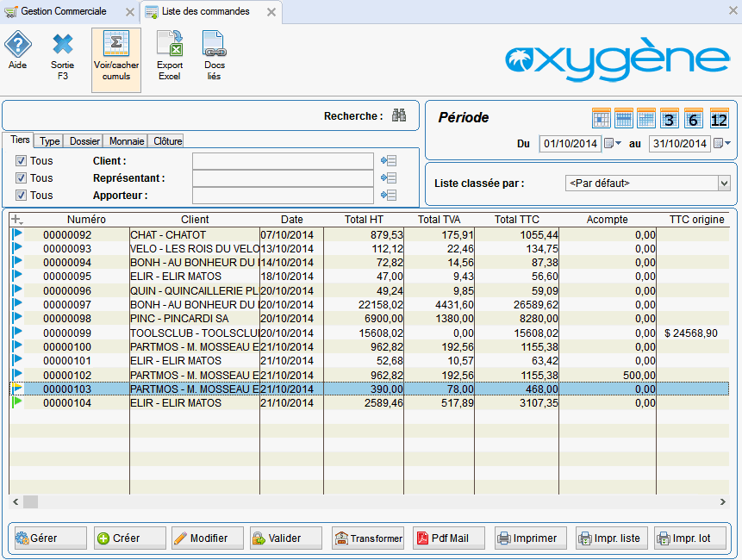Screen dimensions: 742x560
Task: Set period to 12 months icon
Action: pyautogui.click(x=719, y=119)
